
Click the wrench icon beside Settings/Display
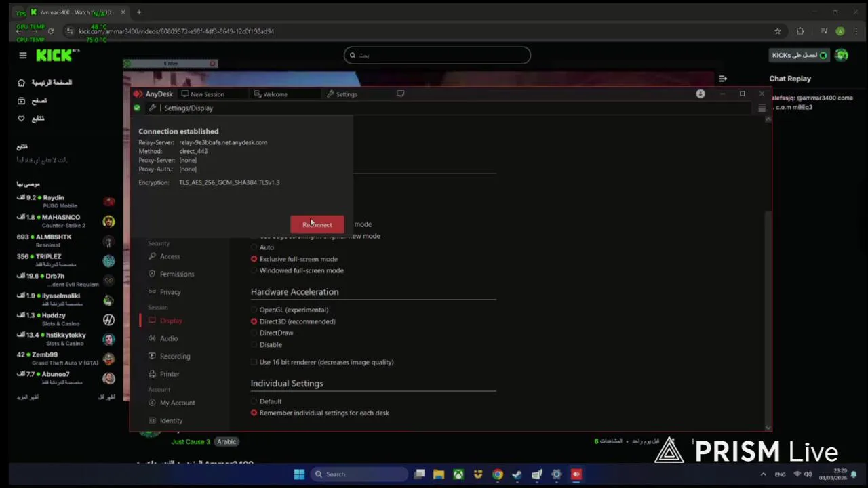[x=153, y=108]
